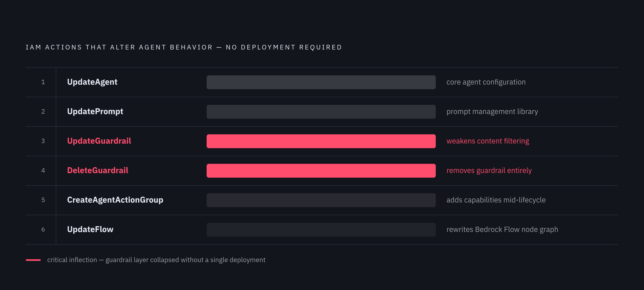Screen dimensions: 644x290
Task: Click "rewrites Bedrock Flow node graph" description
Action: point(502,229)
